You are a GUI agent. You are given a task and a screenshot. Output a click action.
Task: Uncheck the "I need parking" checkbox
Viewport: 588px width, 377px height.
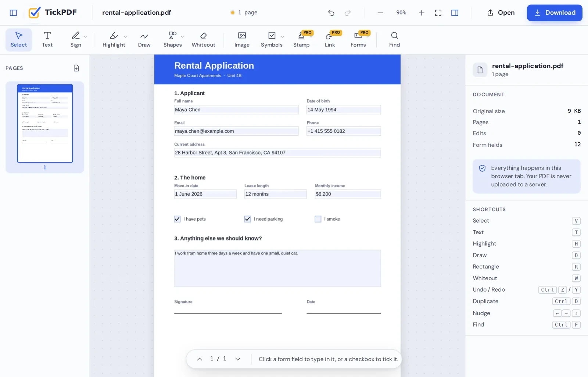248,219
